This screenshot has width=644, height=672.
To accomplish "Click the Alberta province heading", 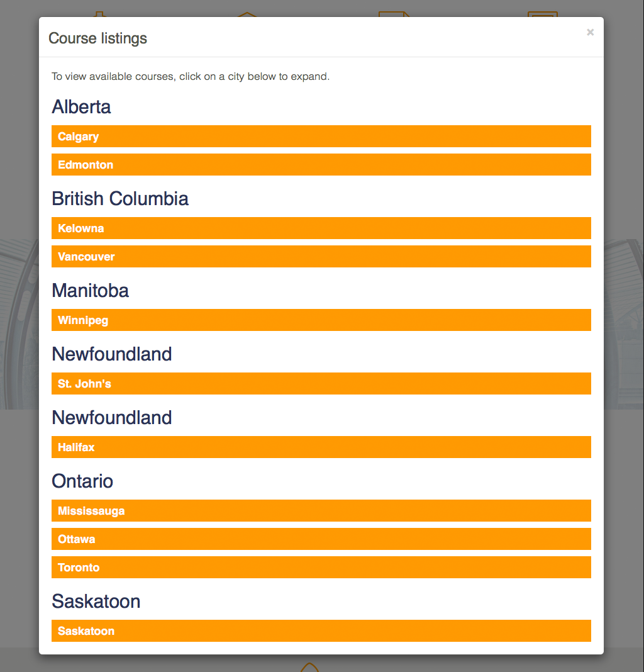I will (x=81, y=107).
